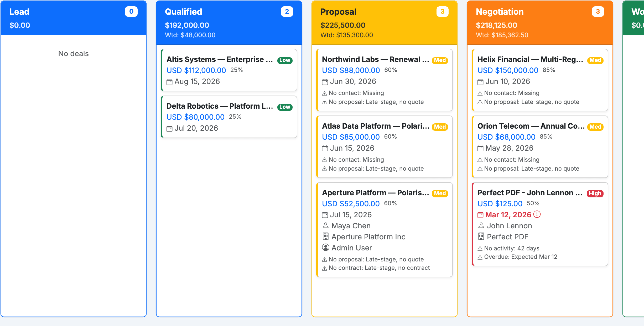
Task: Open the Helix Financial — Multi-Region deal
Action: [530, 59]
